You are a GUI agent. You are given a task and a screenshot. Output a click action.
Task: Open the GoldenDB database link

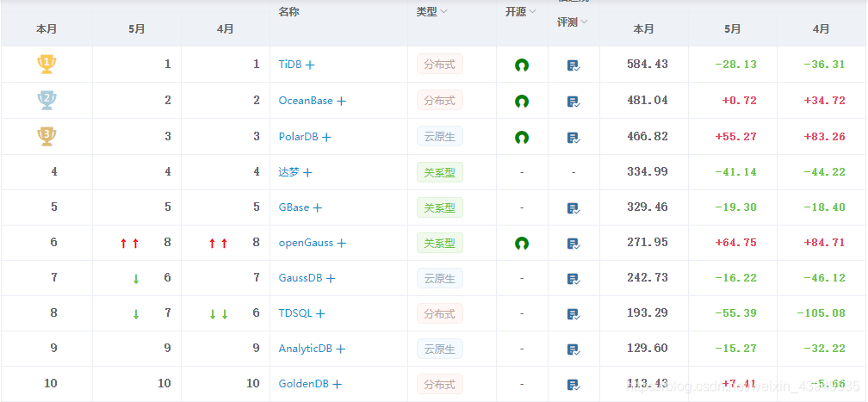303,384
